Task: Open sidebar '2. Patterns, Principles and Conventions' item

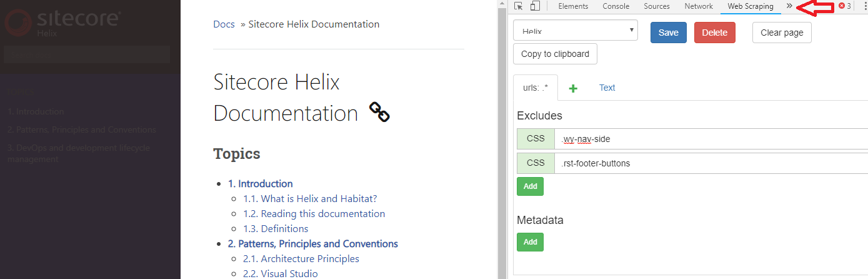Action: pyautogui.click(x=82, y=130)
